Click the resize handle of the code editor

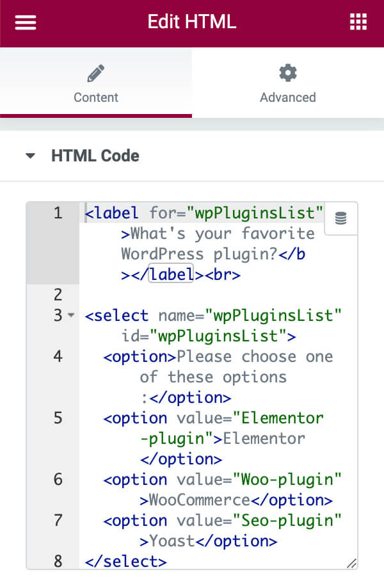[353, 562]
